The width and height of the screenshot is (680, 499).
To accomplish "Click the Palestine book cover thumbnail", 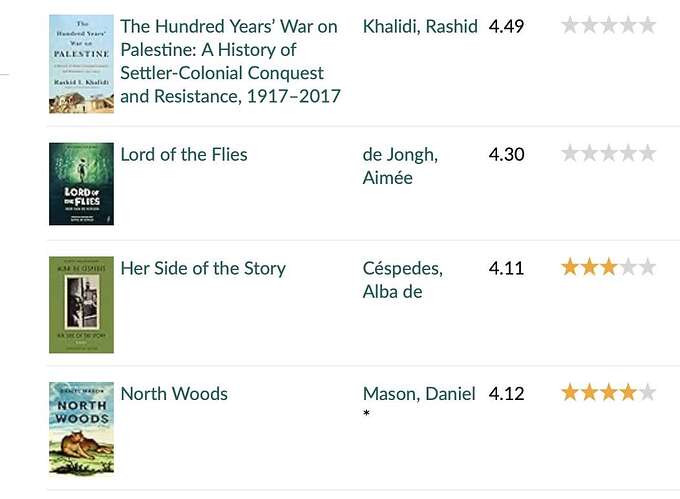I will pos(82,64).
